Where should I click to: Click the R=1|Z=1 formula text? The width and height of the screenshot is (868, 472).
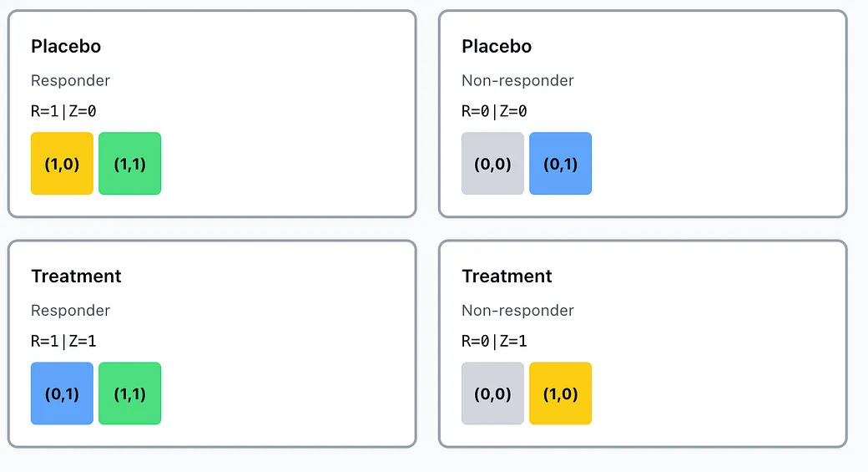click(x=63, y=342)
